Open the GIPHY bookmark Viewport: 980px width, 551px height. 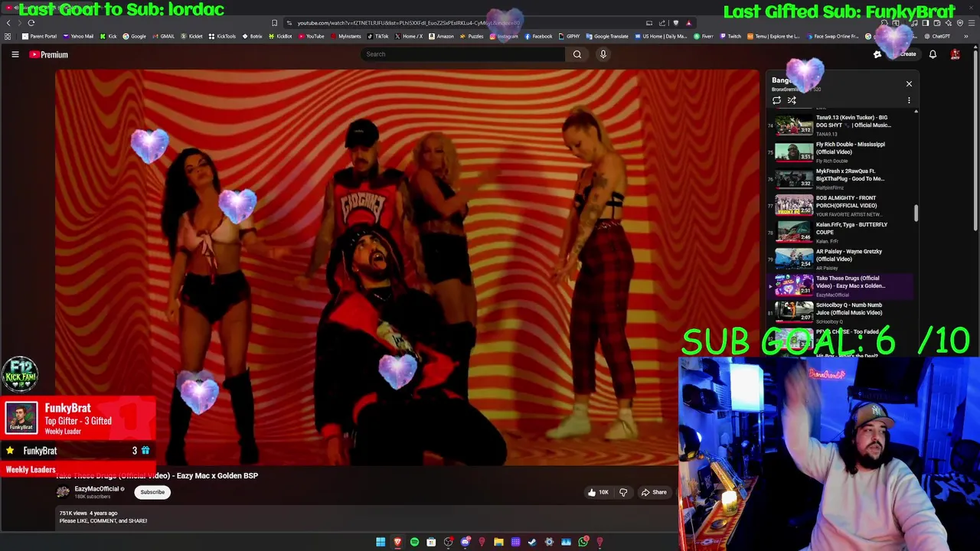569,36
